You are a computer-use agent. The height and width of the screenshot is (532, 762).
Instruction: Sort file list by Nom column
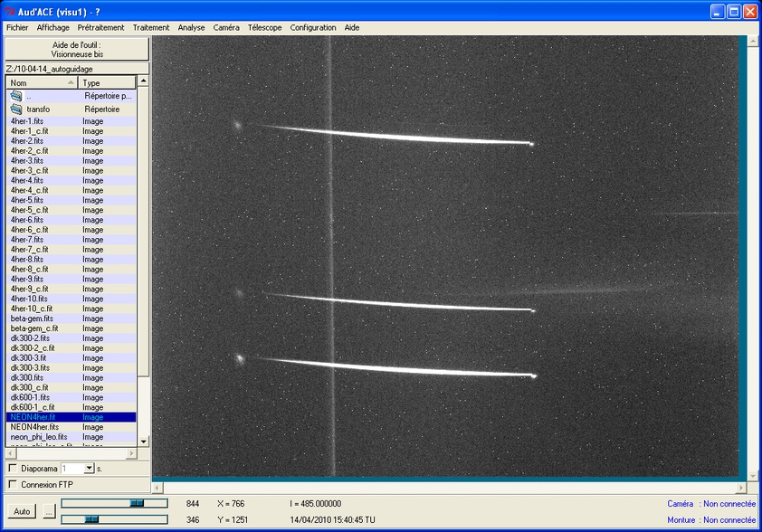pos(42,83)
